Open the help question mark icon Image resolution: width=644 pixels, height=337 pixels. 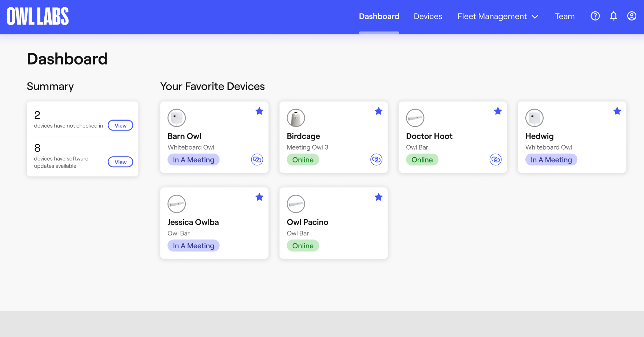pos(595,16)
